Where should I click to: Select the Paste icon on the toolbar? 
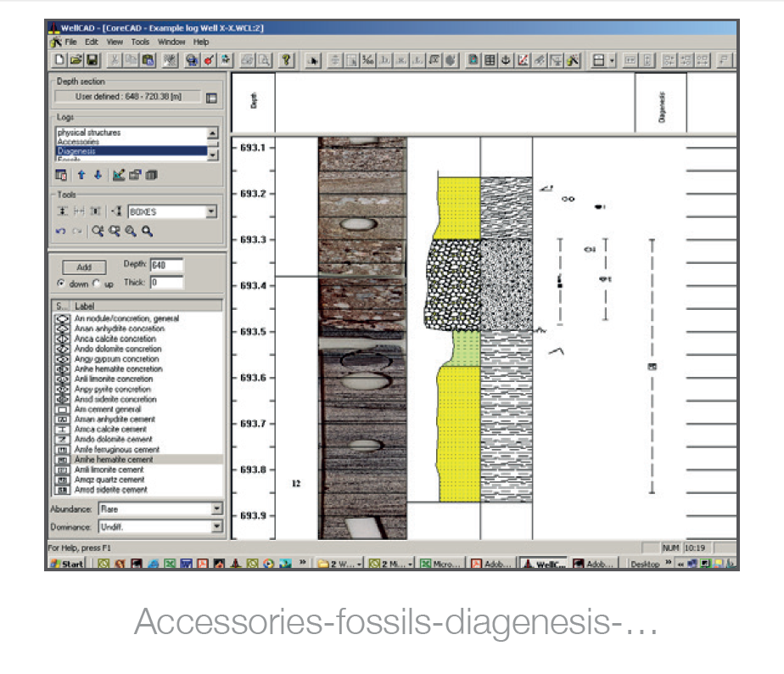(x=149, y=59)
